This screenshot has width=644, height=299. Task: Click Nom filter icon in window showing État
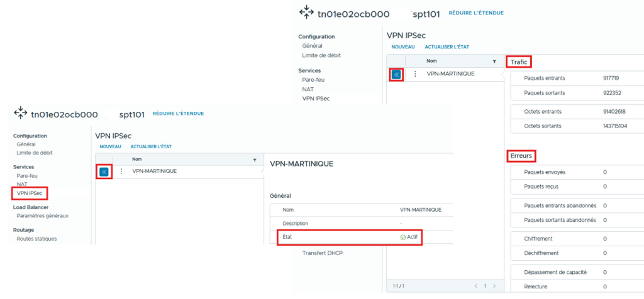255,160
